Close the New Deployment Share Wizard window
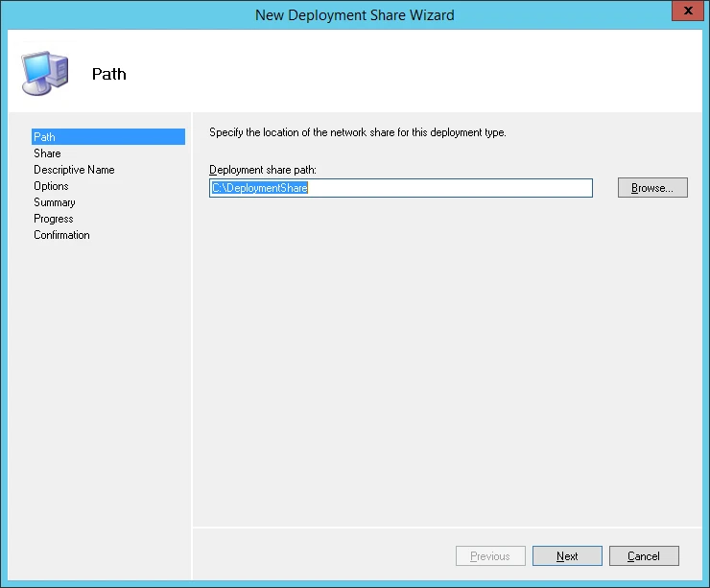710x588 pixels. (x=684, y=13)
